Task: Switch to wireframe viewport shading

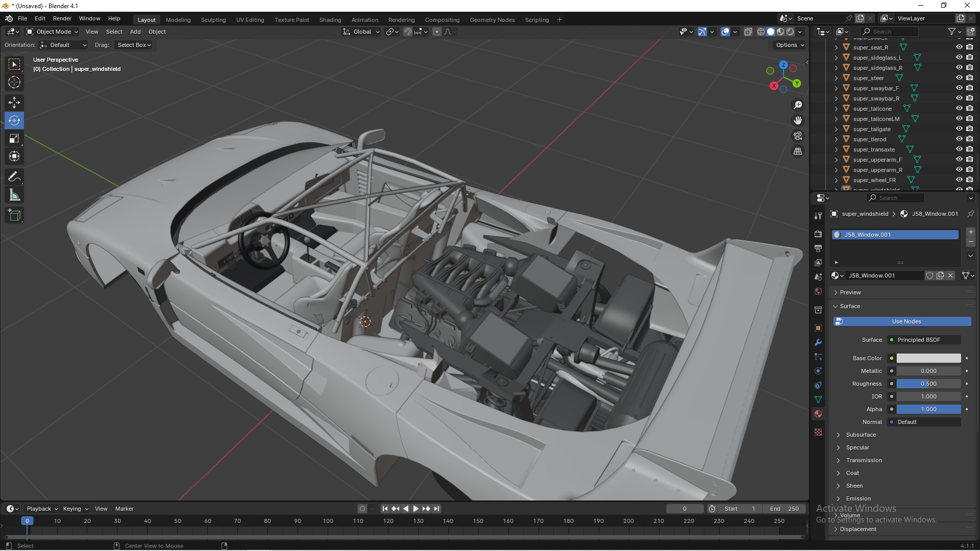Action: click(x=761, y=32)
